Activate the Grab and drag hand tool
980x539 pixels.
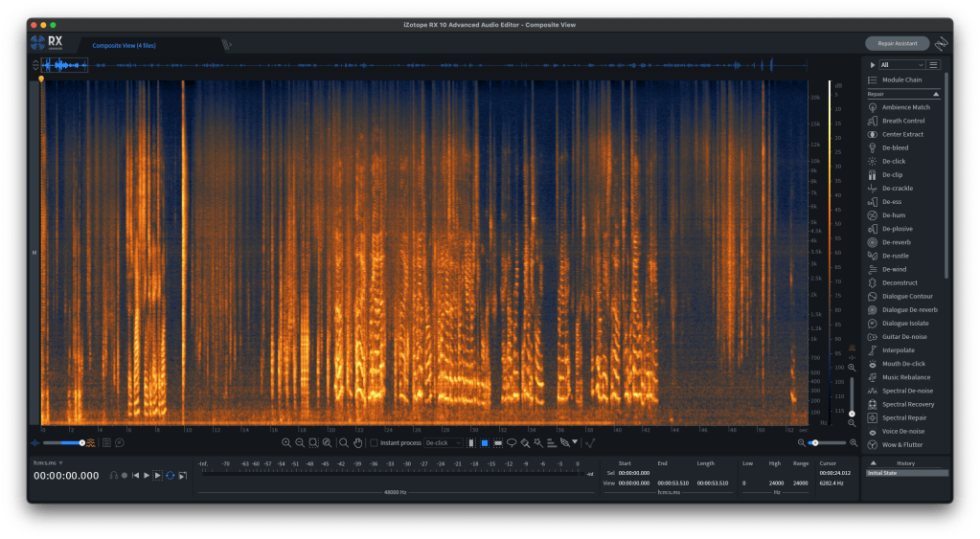pyautogui.click(x=358, y=442)
